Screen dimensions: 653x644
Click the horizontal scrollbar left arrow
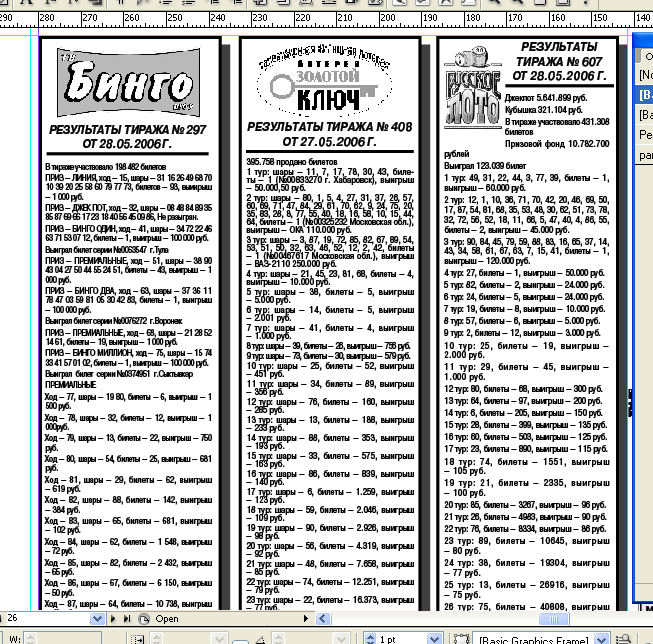click(x=323, y=619)
